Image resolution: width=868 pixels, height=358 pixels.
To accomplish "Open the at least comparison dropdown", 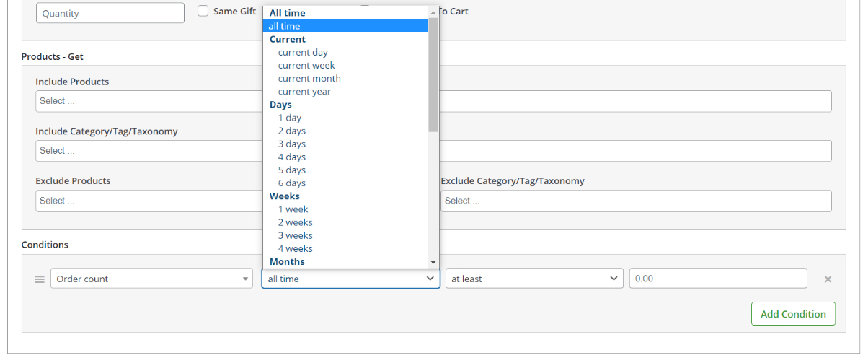I will [x=534, y=279].
